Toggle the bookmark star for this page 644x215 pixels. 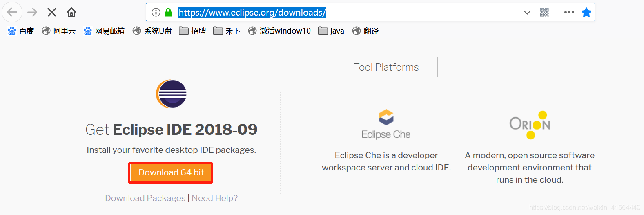586,12
